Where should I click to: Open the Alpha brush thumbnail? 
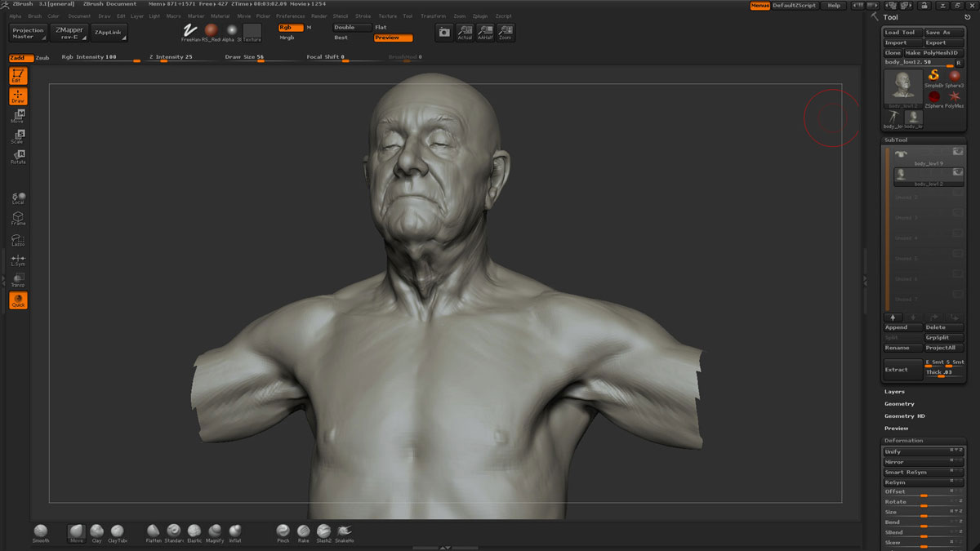click(x=231, y=31)
